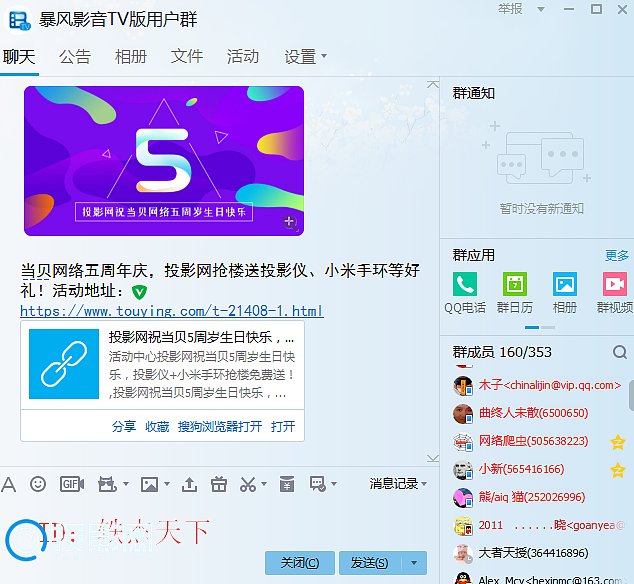
Task: Open the font formatting tool (A icon)
Action: tap(9, 484)
